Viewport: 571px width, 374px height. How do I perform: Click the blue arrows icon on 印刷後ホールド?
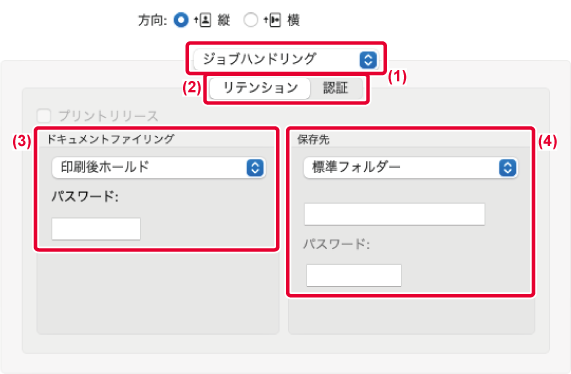point(255,168)
